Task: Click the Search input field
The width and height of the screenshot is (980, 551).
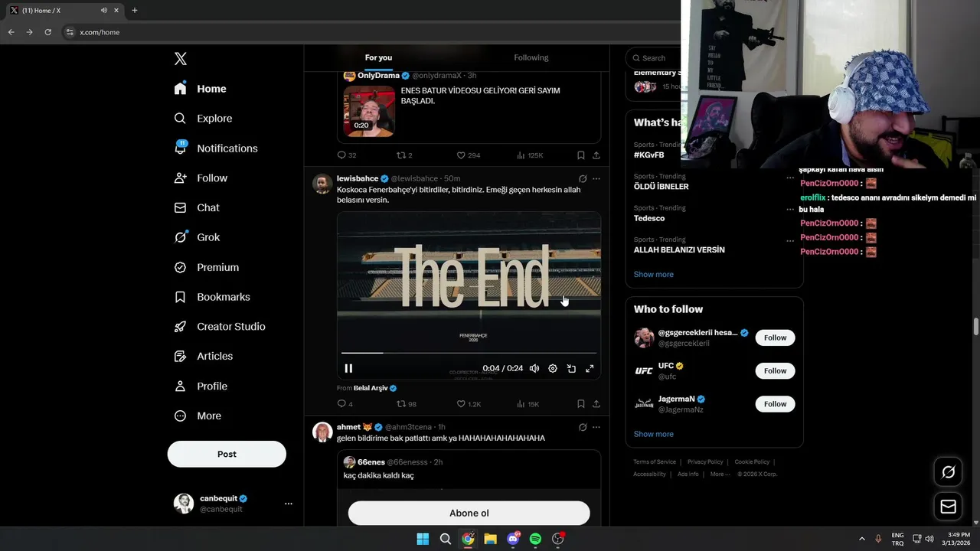Action: pyautogui.click(x=652, y=58)
